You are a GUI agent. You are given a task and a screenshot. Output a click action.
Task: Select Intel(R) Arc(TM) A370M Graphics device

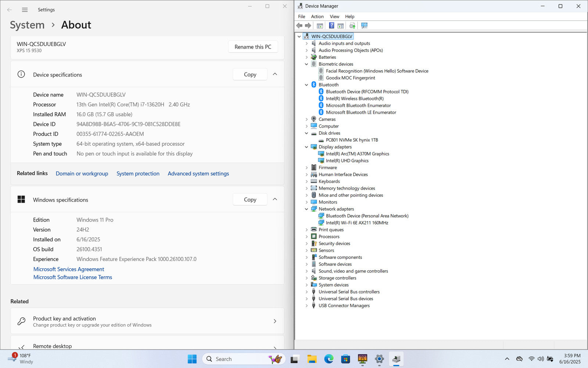[357, 154]
